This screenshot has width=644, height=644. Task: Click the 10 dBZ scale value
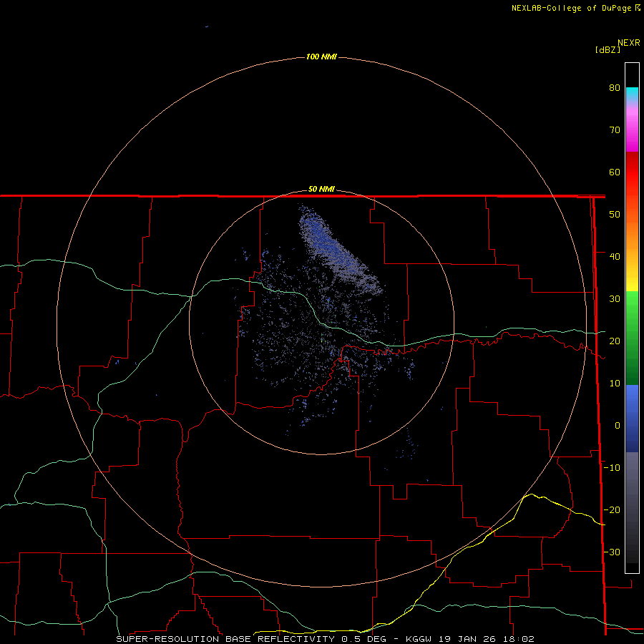615,384
